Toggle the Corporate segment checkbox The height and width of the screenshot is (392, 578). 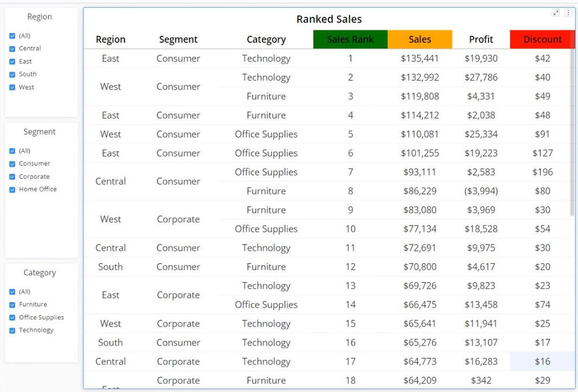pyautogui.click(x=13, y=177)
